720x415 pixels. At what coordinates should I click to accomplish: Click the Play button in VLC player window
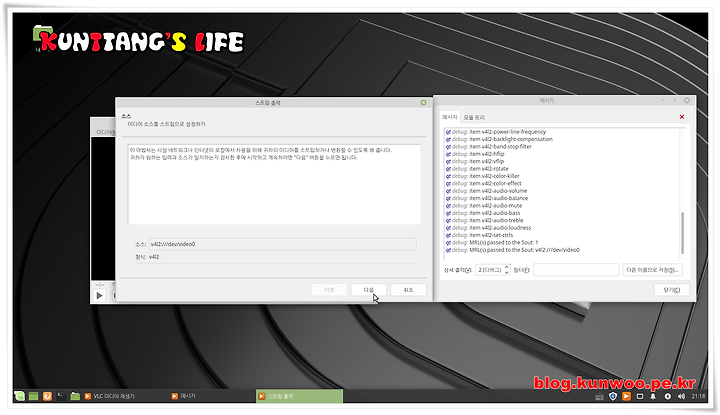pos(99,296)
